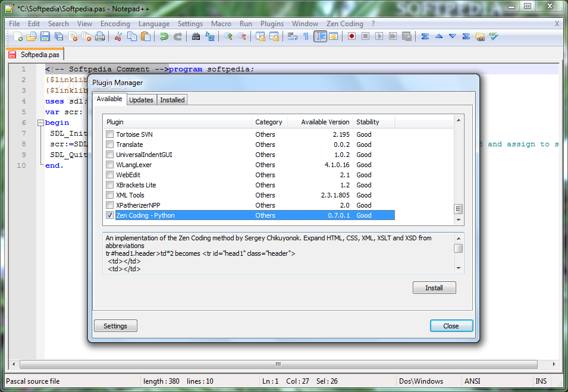Print the document with the printer icon
This screenshot has width=568, height=392.
tap(100, 37)
